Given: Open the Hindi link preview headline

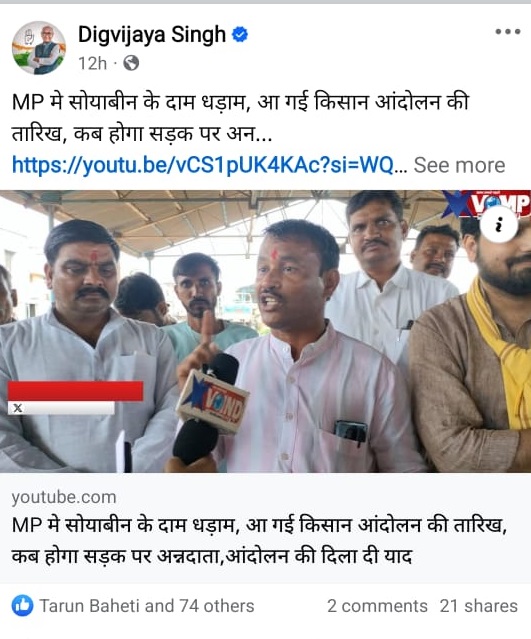Looking at the screenshot, I should point(259,540).
